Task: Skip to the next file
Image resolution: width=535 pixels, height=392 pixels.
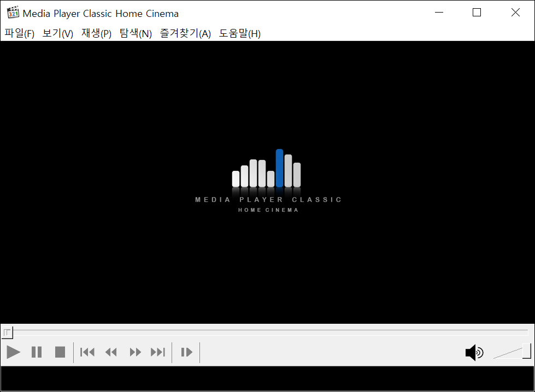Action: 158,352
